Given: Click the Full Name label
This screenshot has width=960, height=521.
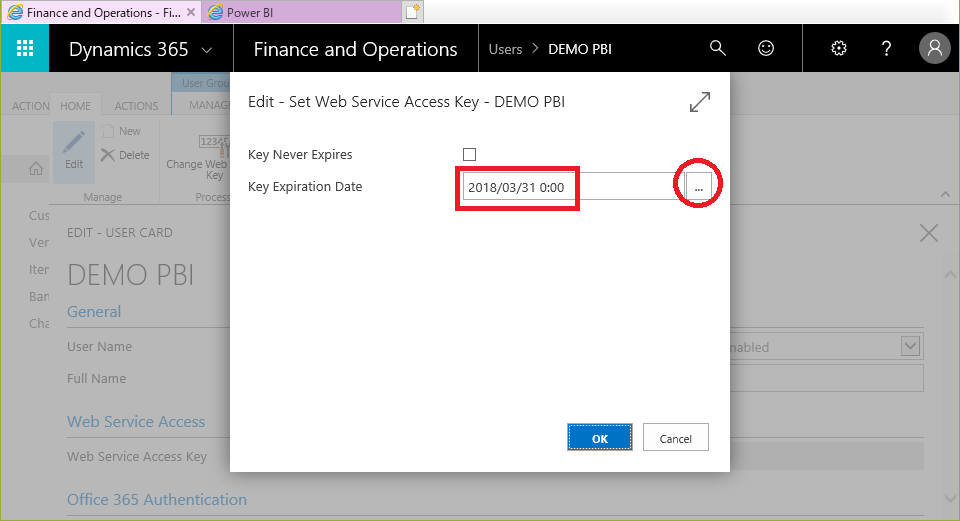Looking at the screenshot, I should coord(97,378).
